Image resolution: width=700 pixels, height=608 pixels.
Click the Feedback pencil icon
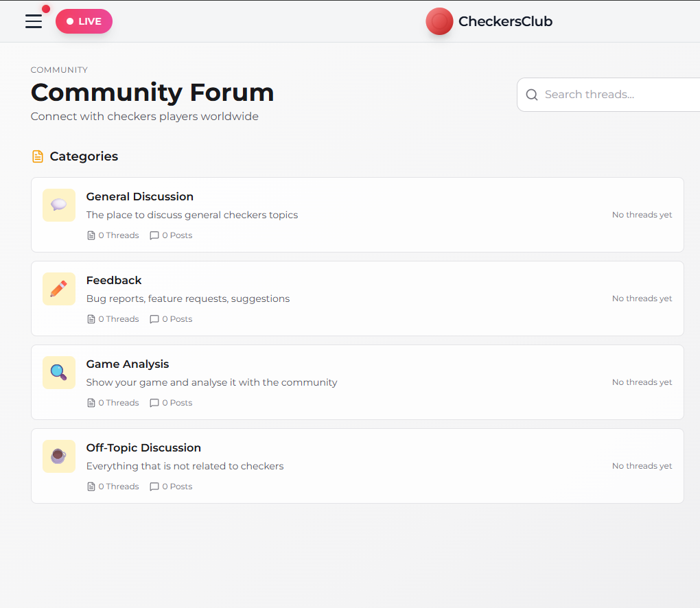coord(59,288)
